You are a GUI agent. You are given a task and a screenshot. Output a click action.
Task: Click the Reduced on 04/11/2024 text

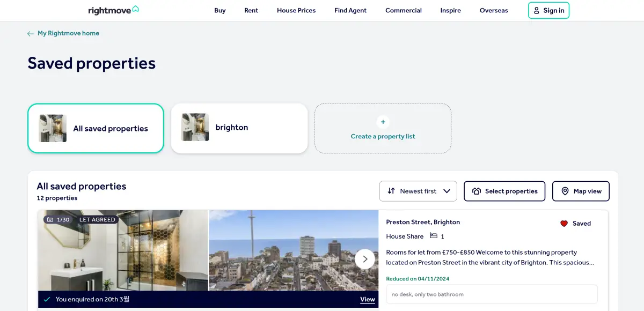click(418, 279)
